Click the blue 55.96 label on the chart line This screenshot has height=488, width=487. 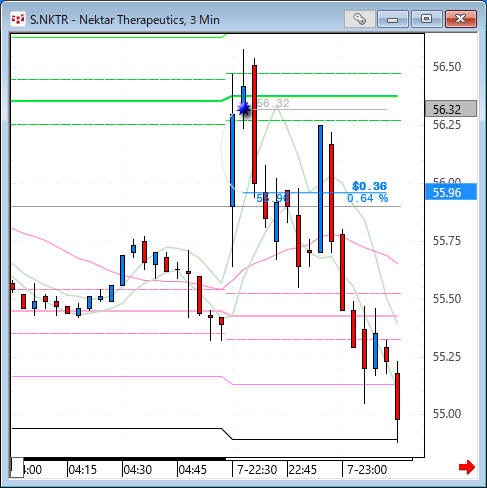(x=272, y=198)
